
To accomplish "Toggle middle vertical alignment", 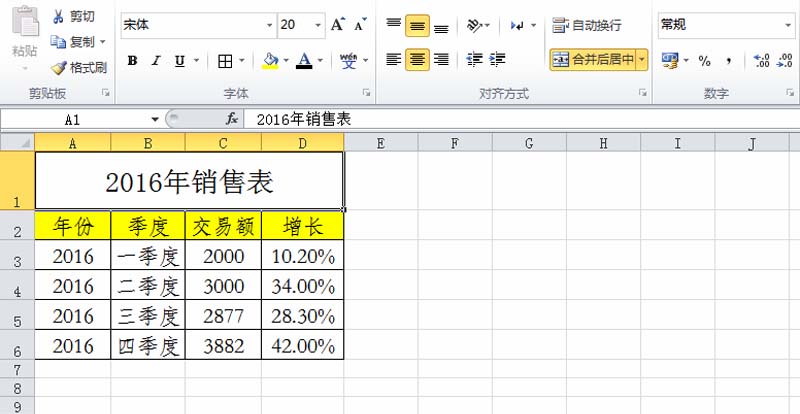I will 417,26.
